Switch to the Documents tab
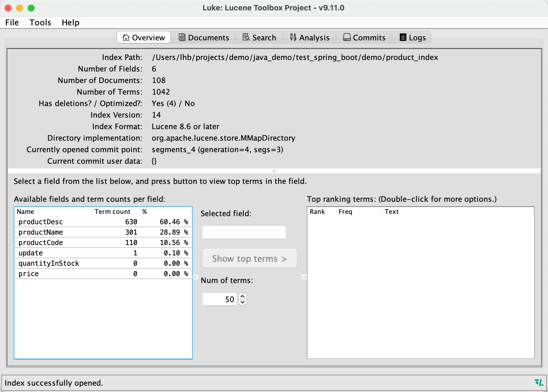 click(x=204, y=37)
